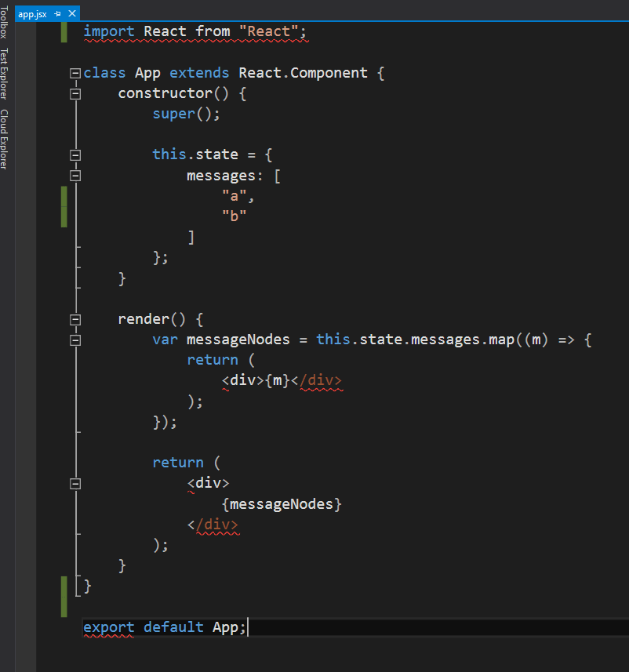Collapse the this.state object block
This screenshot has height=672, width=629.
pos(75,154)
